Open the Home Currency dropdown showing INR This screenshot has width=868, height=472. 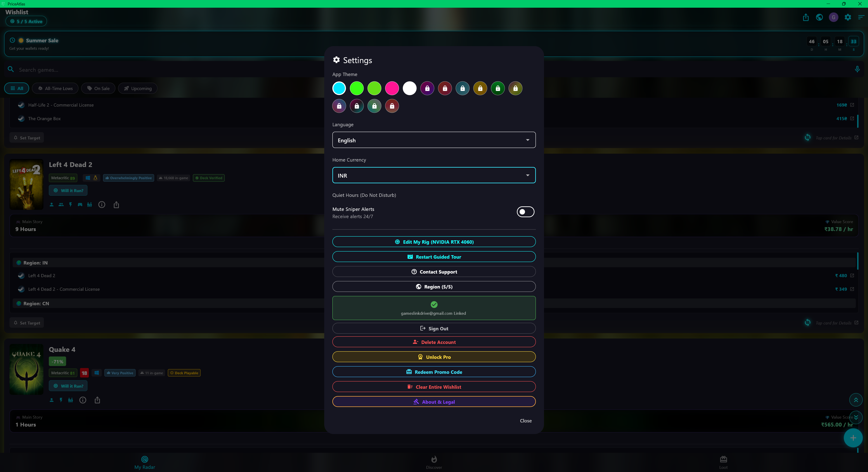(x=434, y=175)
